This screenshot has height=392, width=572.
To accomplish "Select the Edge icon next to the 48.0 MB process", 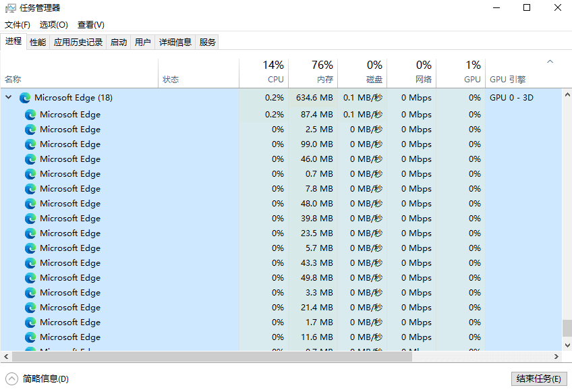I will pyautogui.click(x=30, y=203).
